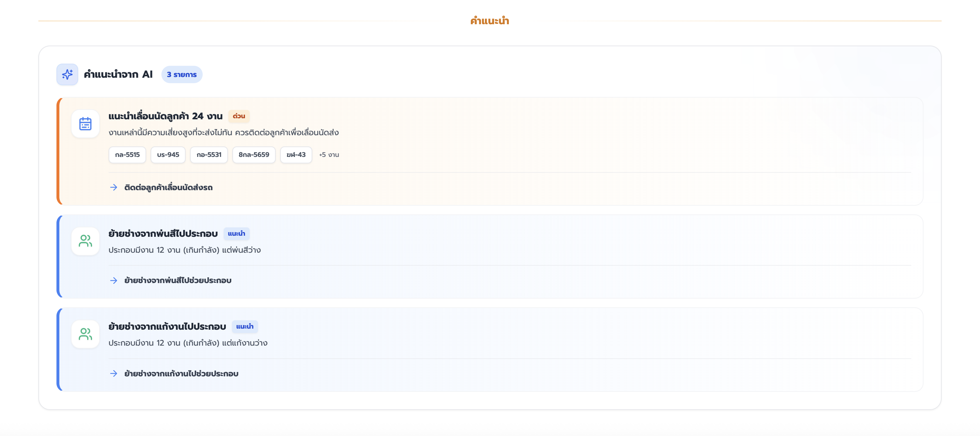Click the ย้ายช่างจากพ่นสีไปประกอบ heading
The height and width of the screenshot is (436, 980).
(163, 234)
